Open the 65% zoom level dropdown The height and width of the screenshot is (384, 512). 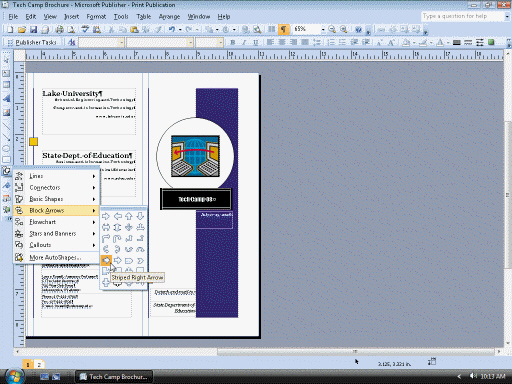click(x=323, y=30)
